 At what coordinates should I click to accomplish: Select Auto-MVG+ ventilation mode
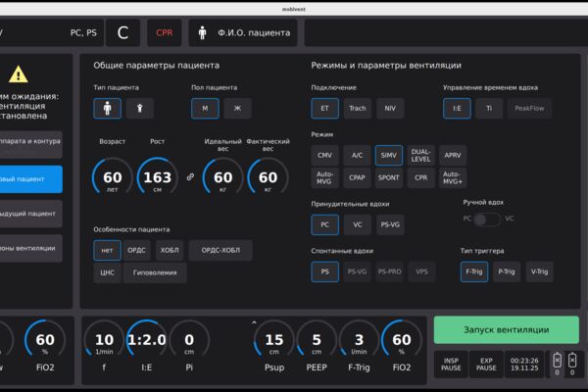click(453, 177)
